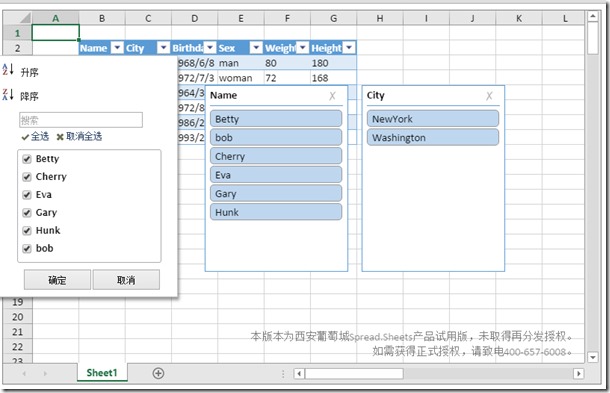Click the A-Z ascending sort icon
Viewport: 610px width, 393px height.
tap(8, 70)
